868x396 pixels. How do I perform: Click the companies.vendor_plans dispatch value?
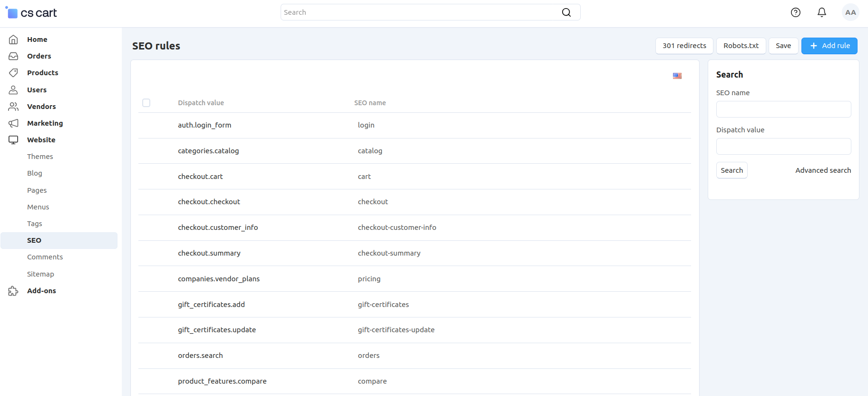click(x=219, y=279)
